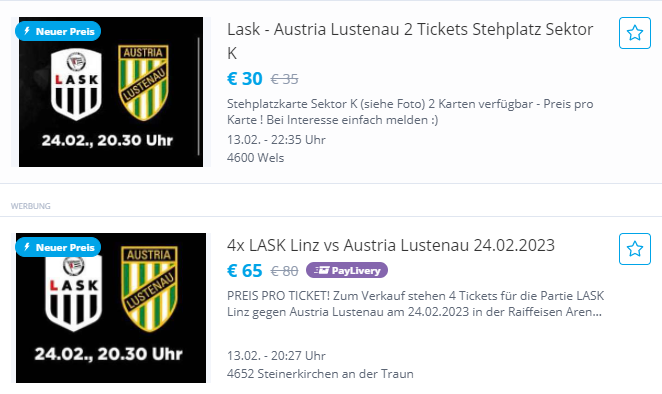Open the Lask - Austria Lustenau 2 Tickets title
The height and width of the screenshot is (394, 662).
[410, 41]
